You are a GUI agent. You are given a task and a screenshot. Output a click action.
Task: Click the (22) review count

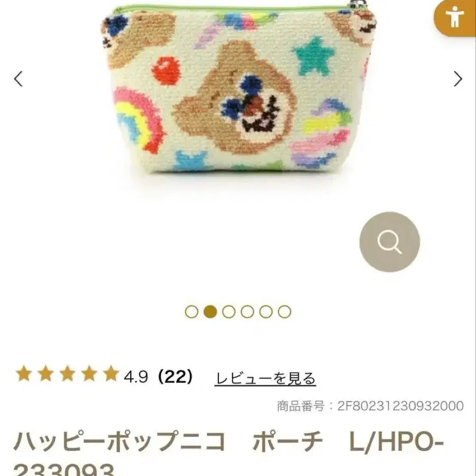pos(175,377)
